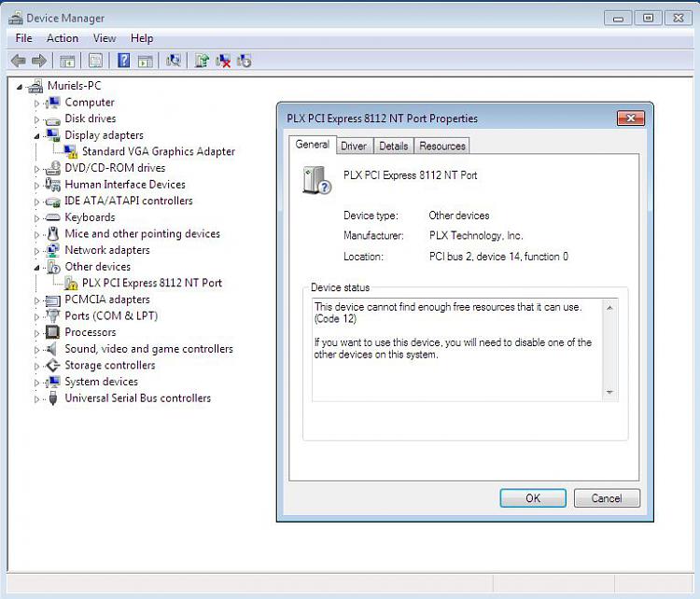Collapse the Muriels-PC root node
This screenshot has height=599, width=700.
tap(20, 87)
